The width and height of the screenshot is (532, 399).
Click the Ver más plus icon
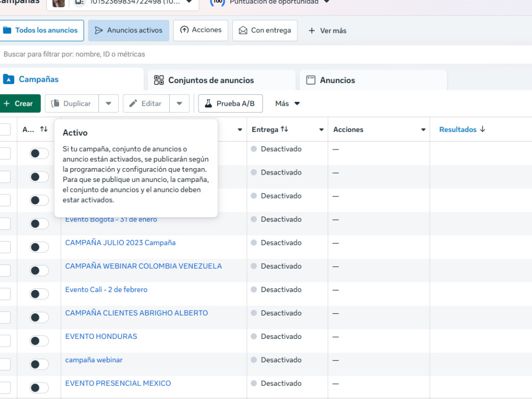pos(312,31)
